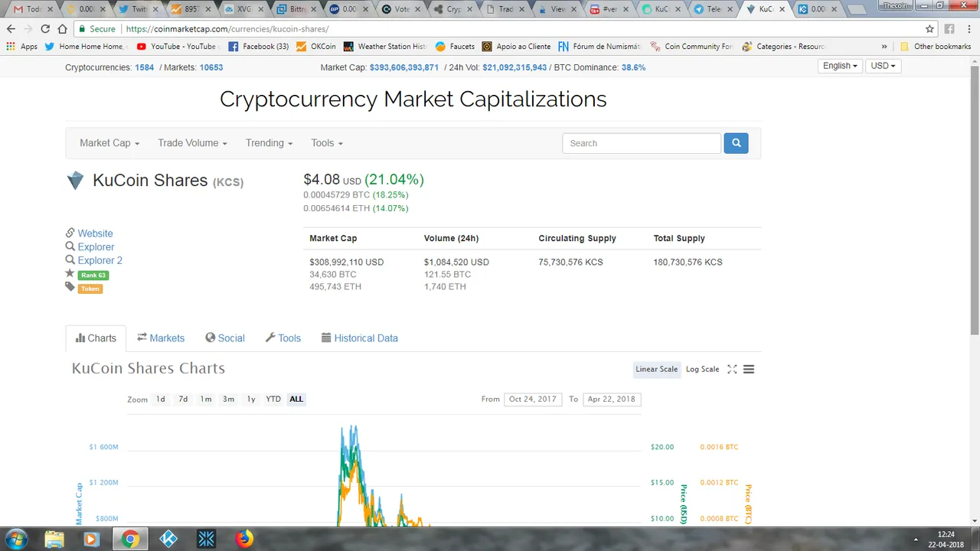Open the chart hamburger export menu
980x551 pixels.
coord(749,369)
